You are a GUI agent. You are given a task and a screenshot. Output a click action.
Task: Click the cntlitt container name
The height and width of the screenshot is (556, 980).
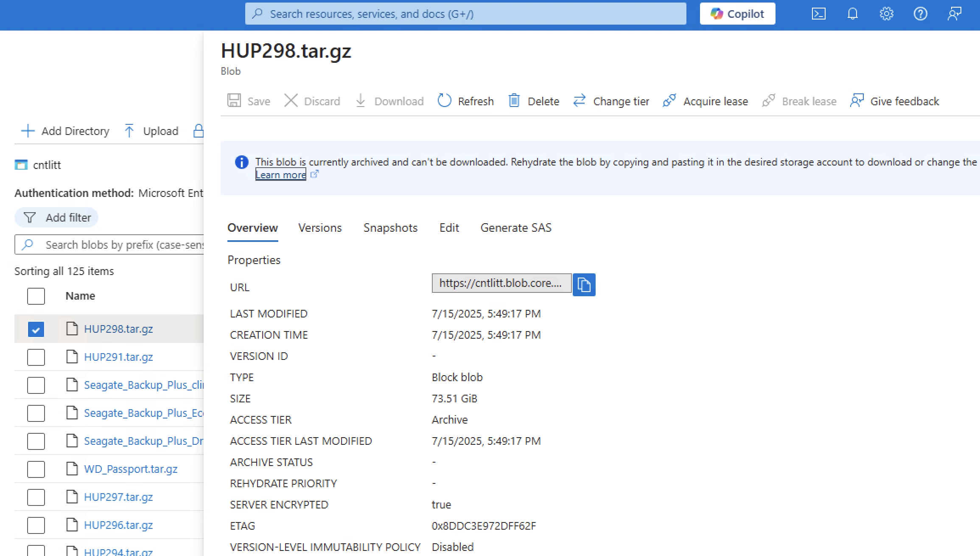click(47, 165)
